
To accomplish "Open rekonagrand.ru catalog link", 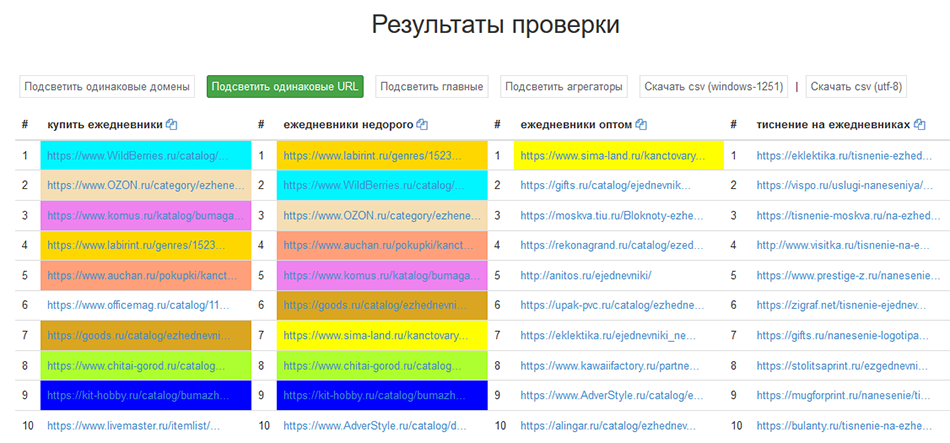I will [x=613, y=245].
